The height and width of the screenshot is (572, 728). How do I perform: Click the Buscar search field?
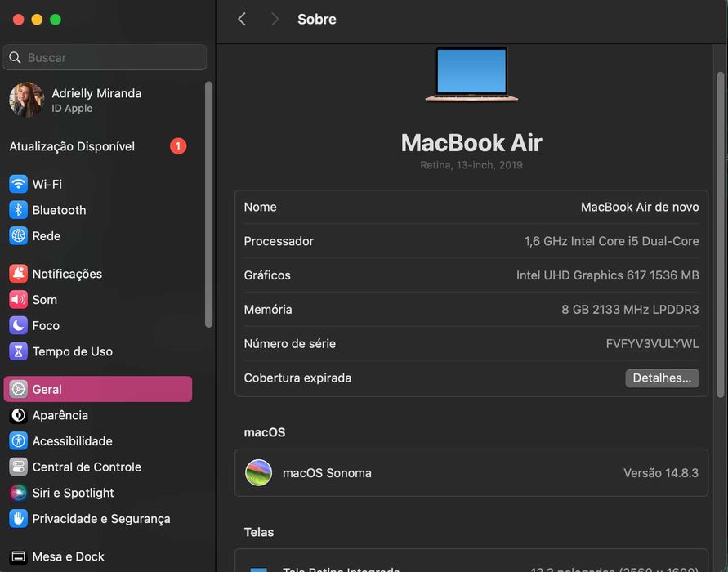105,57
